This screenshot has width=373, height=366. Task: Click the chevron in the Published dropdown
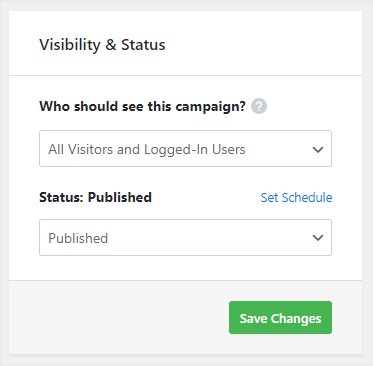(318, 238)
